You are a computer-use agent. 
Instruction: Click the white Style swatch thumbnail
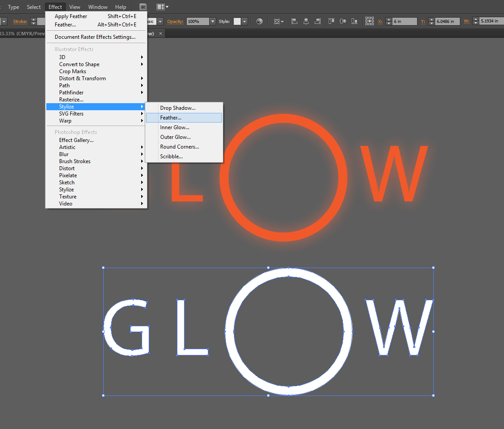click(x=236, y=21)
